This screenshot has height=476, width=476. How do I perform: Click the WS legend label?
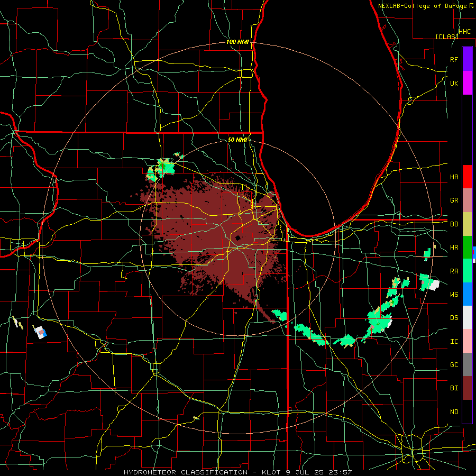(454, 295)
